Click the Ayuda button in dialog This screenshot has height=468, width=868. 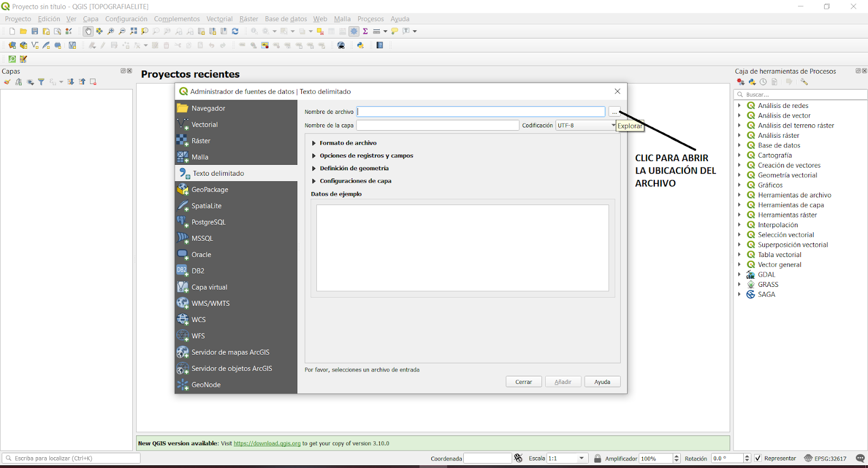(x=602, y=382)
